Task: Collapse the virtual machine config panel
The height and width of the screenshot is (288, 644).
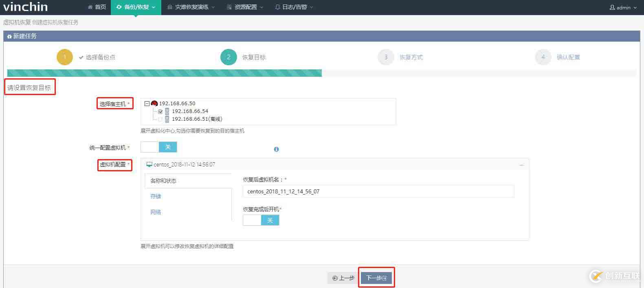Action: (x=522, y=165)
